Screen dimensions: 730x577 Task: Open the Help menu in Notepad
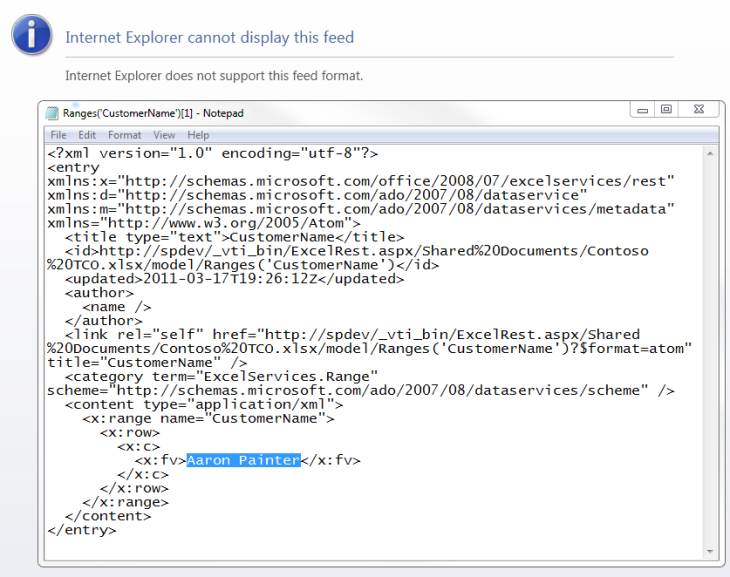[x=198, y=135]
